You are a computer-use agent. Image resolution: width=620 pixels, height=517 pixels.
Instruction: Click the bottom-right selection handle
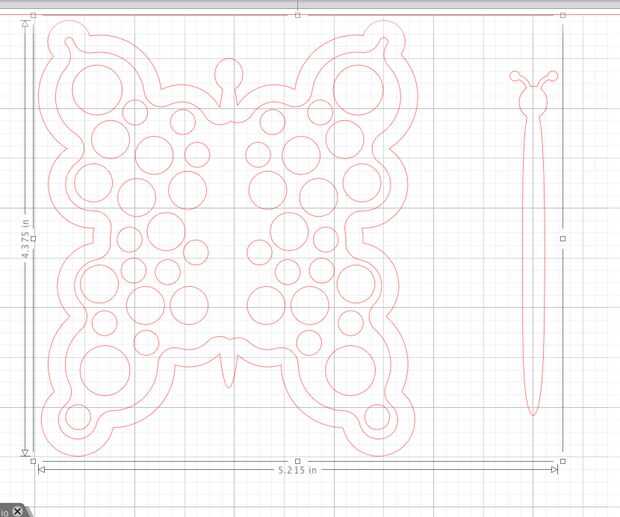563,461
